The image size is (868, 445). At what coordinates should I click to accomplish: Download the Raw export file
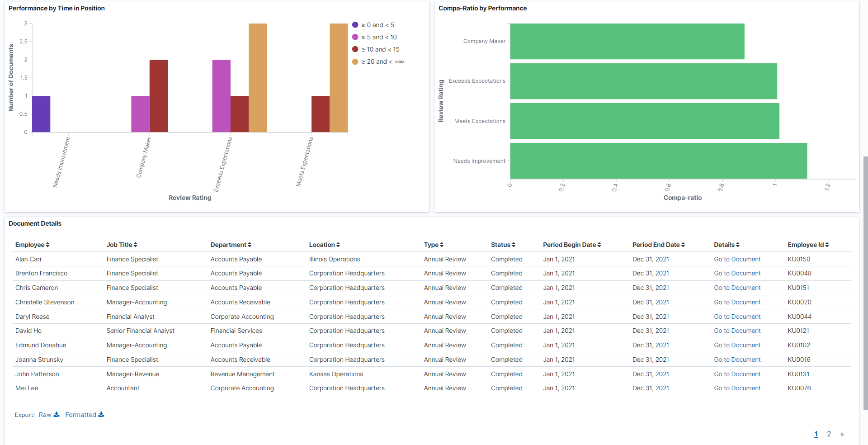49,414
